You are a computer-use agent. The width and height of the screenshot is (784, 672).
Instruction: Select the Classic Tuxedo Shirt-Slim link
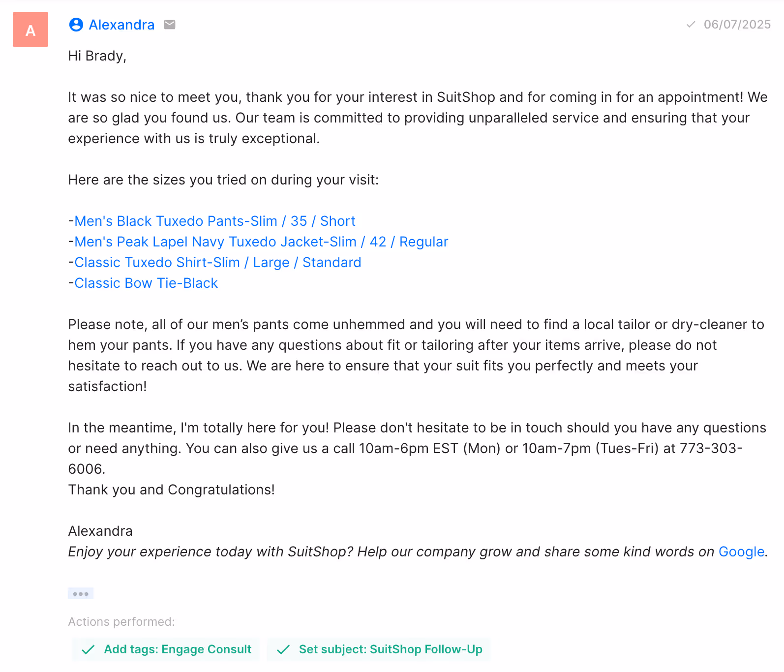217,262
